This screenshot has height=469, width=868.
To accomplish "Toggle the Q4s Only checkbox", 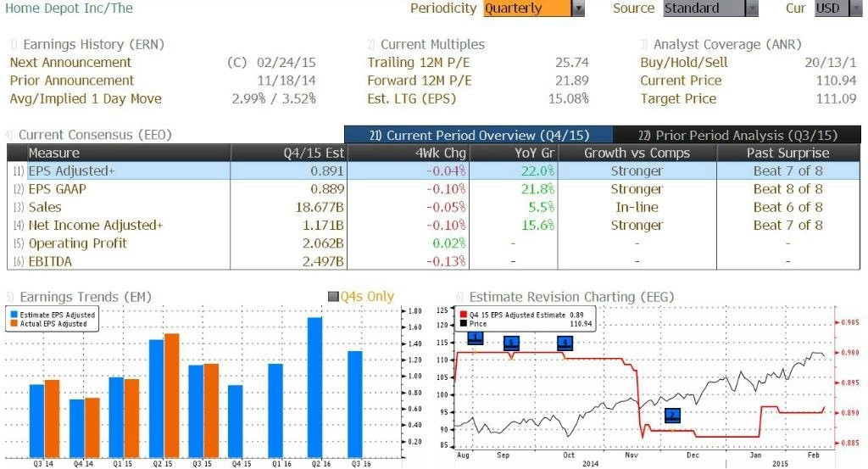I will click(333, 297).
